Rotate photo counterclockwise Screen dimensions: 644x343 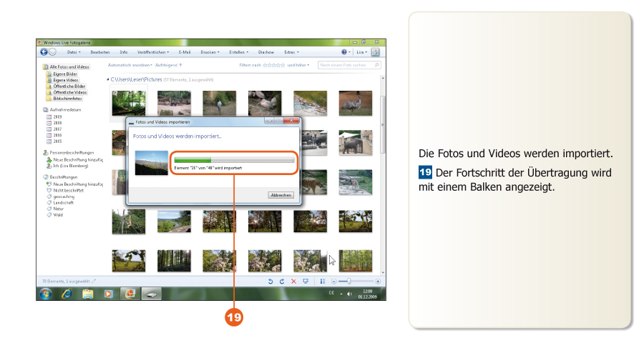(270, 282)
